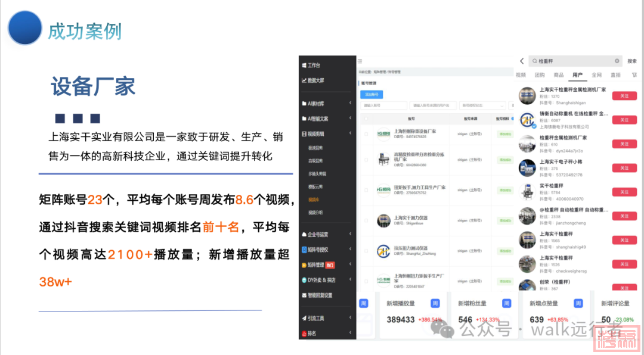Open the filter funnel icon beside 直播
This screenshot has height=355, width=644.
click(634, 74)
